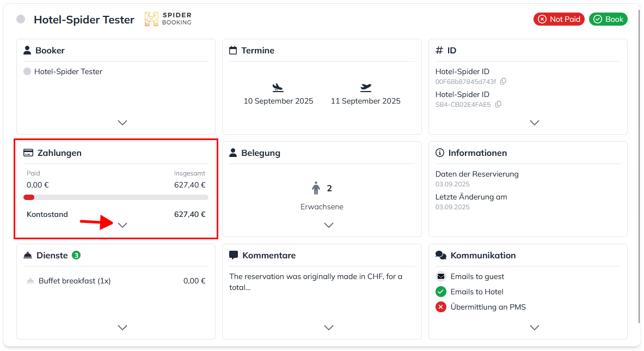The width and height of the screenshot is (644, 351).
Task: Expand the Dienste services card
Action: click(x=122, y=328)
